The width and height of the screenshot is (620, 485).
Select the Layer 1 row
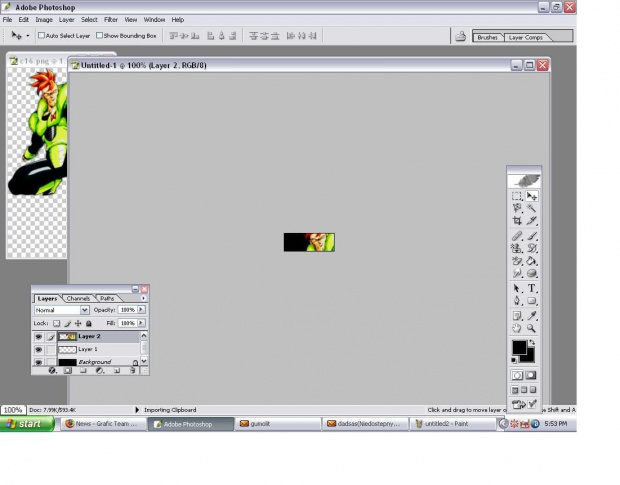[87, 349]
